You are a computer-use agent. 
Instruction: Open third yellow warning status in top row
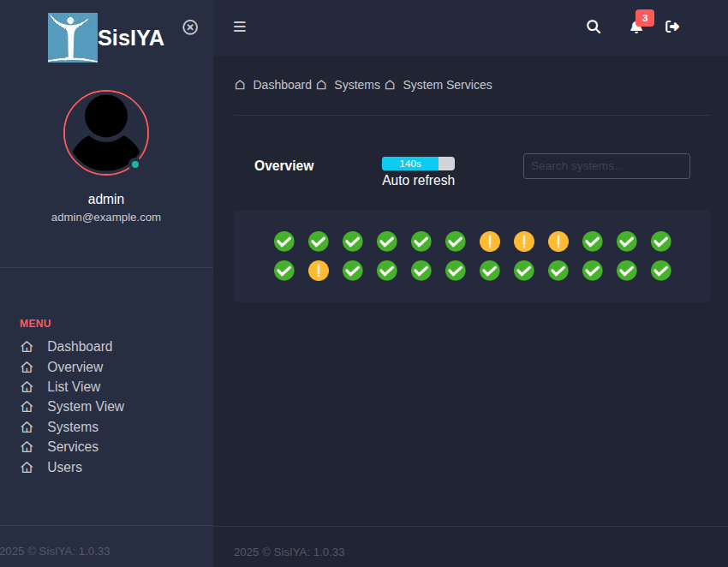(558, 242)
